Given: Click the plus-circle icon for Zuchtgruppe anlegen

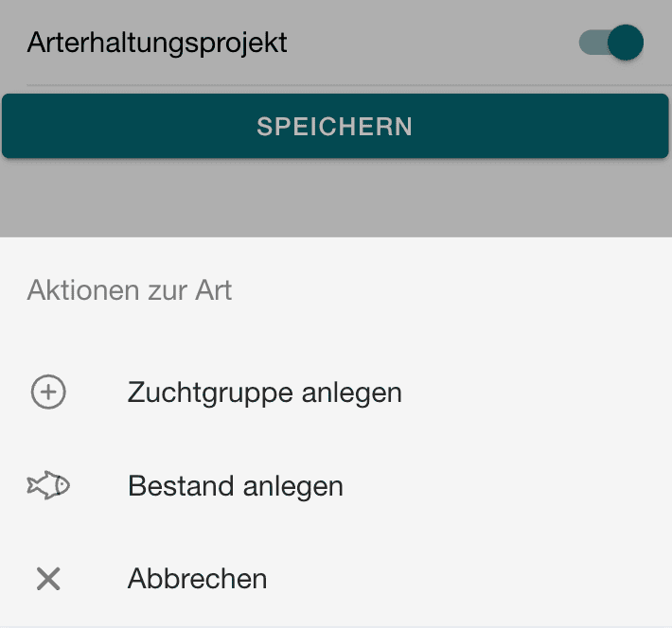Looking at the screenshot, I should tap(48, 392).
